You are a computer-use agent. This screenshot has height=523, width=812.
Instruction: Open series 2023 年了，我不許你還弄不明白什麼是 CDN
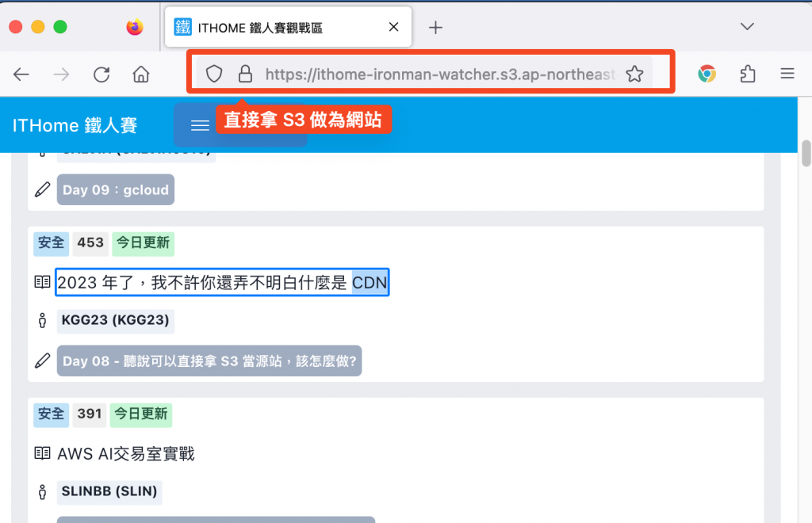click(x=222, y=282)
